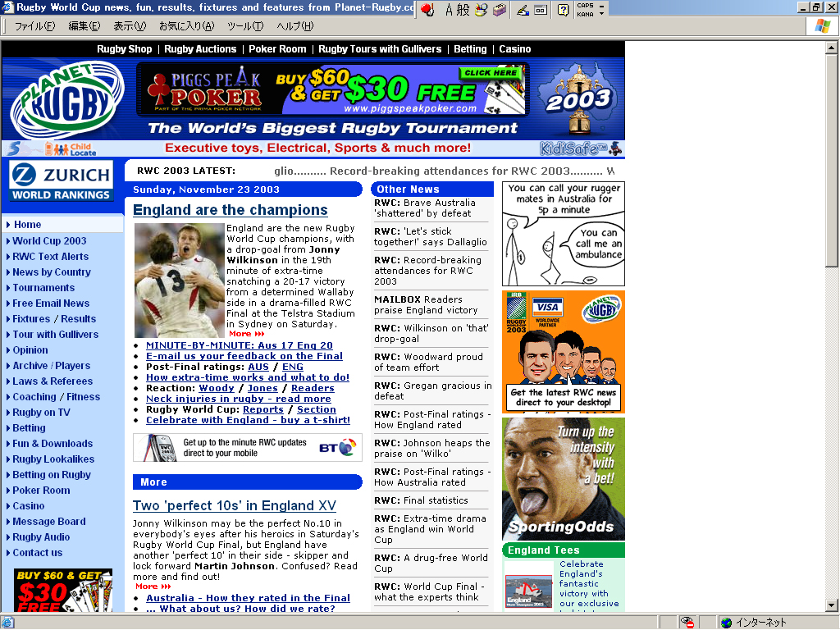Screen dimensions: 840x630
Task: Click the privacy report icon in status bar
Action: [x=687, y=623]
